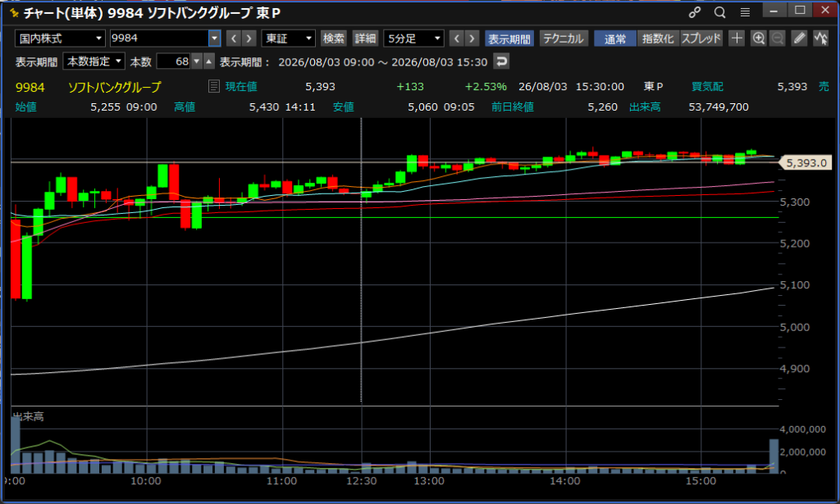
Task: Click the 出来高 value 53,749,700
Action: (719, 107)
